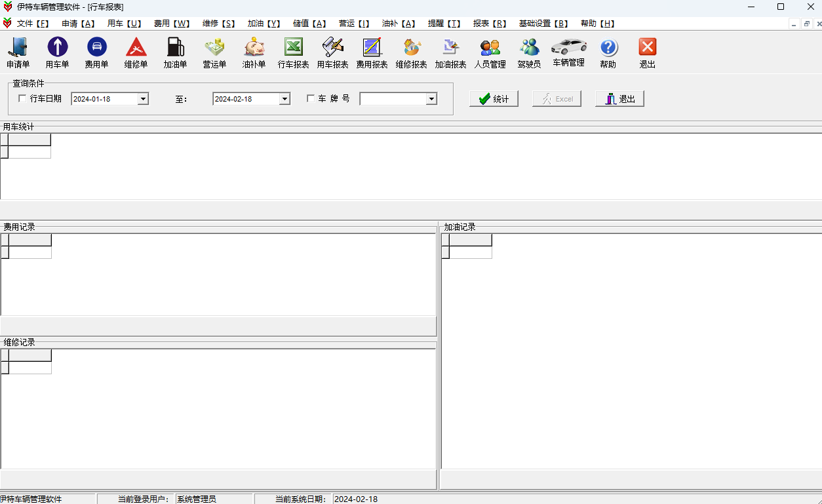822x504 pixels.
Task: Minimize the inner 行车报表 child window
Action: [794, 24]
